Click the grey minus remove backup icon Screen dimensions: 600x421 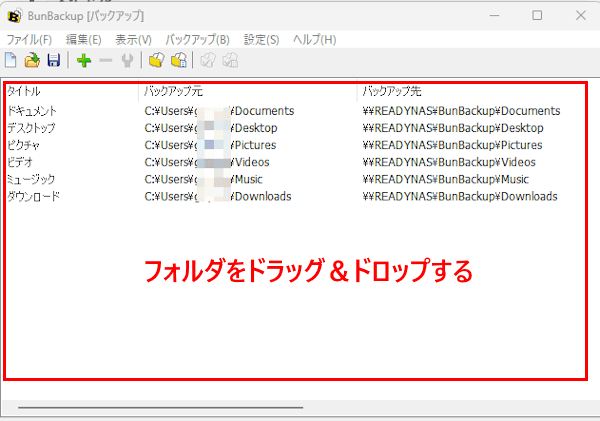tap(106, 60)
